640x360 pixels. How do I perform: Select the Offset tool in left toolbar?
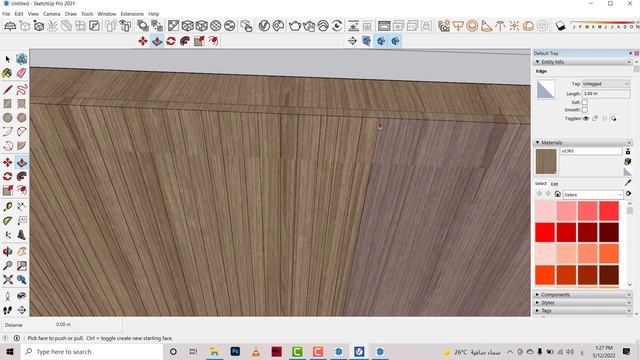coord(21,190)
